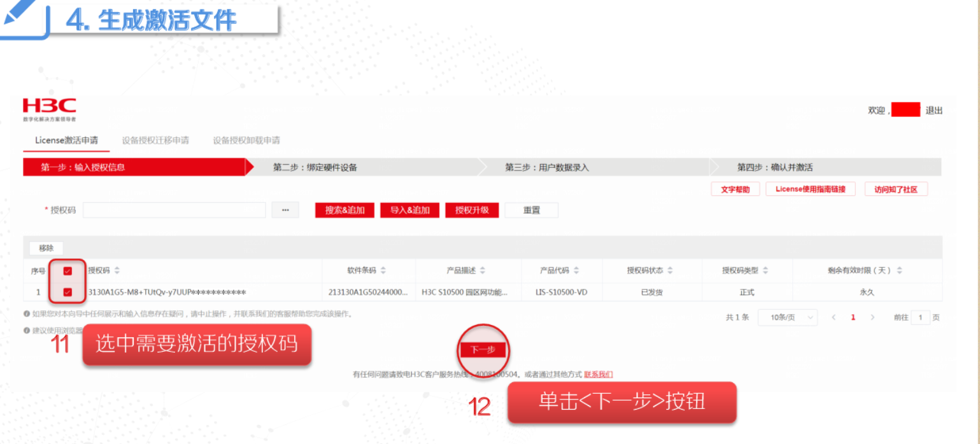Click the 导入&追加 button
The height and width of the screenshot is (444, 980).
tap(409, 210)
